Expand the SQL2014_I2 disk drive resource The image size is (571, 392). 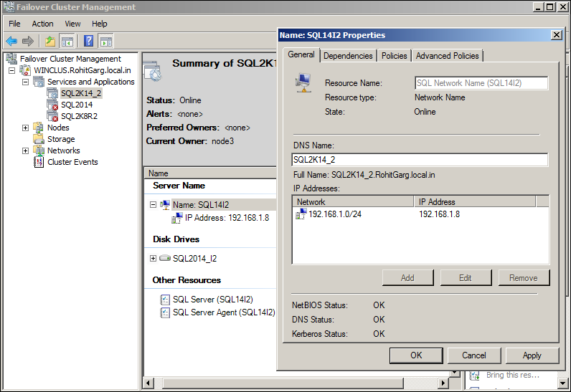pyautogui.click(x=153, y=259)
